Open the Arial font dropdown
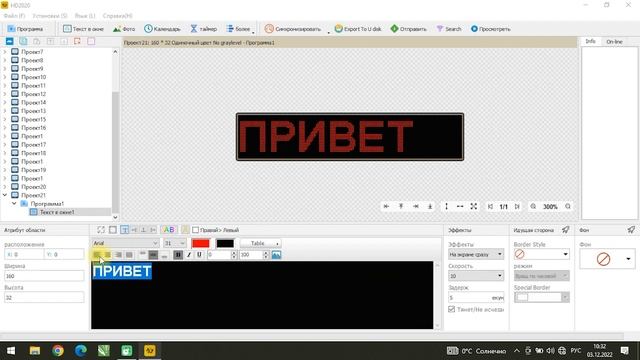The image size is (640, 360). coord(125,243)
